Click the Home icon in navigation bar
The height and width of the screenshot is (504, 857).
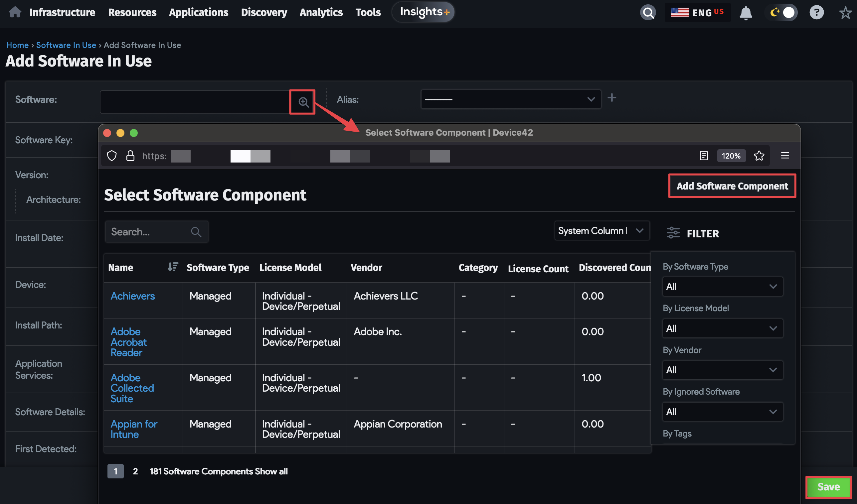[15, 12]
